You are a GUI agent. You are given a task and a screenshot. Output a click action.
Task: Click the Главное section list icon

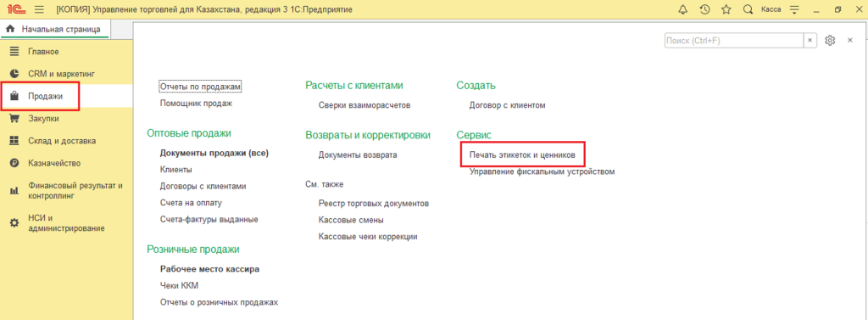click(15, 52)
